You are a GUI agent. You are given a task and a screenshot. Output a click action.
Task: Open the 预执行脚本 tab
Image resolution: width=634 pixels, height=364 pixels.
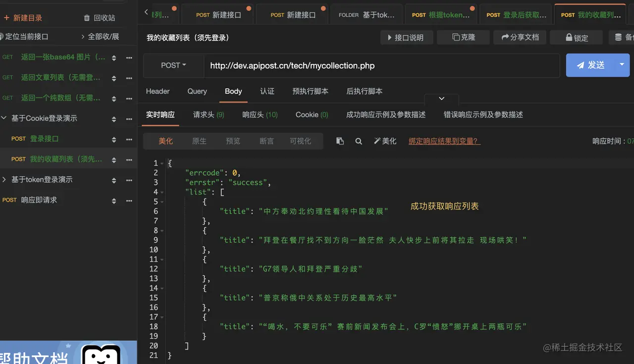[310, 91]
